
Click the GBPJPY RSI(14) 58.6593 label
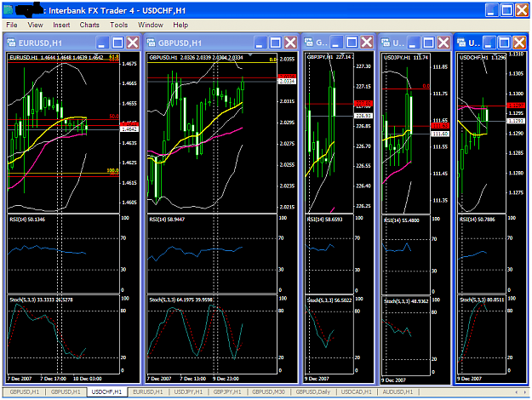(324, 220)
